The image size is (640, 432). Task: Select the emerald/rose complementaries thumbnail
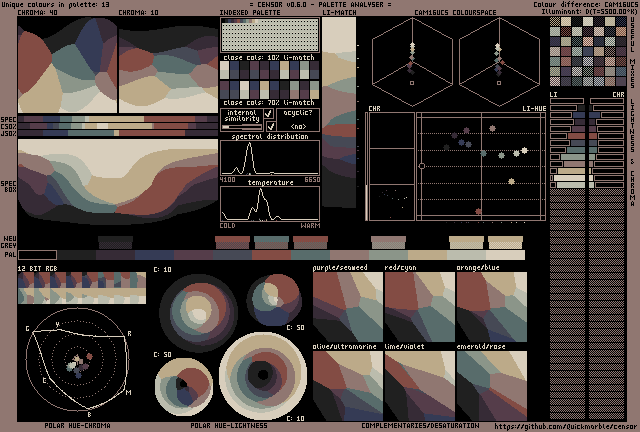point(491,385)
